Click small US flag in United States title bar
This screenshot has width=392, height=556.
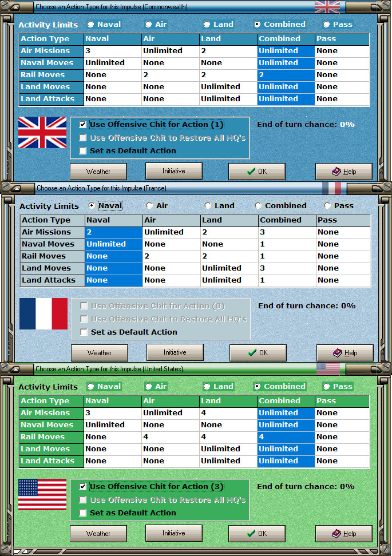click(328, 369)
